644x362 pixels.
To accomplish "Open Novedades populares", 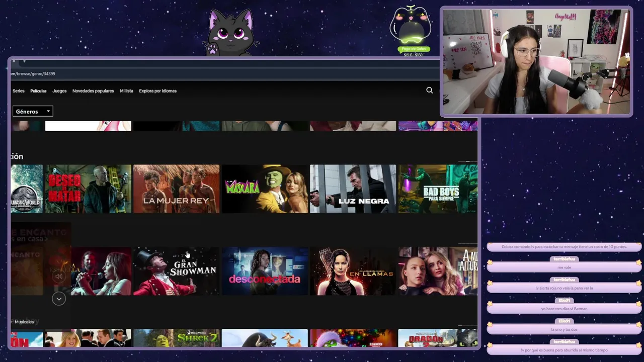I will coord(93,91).
